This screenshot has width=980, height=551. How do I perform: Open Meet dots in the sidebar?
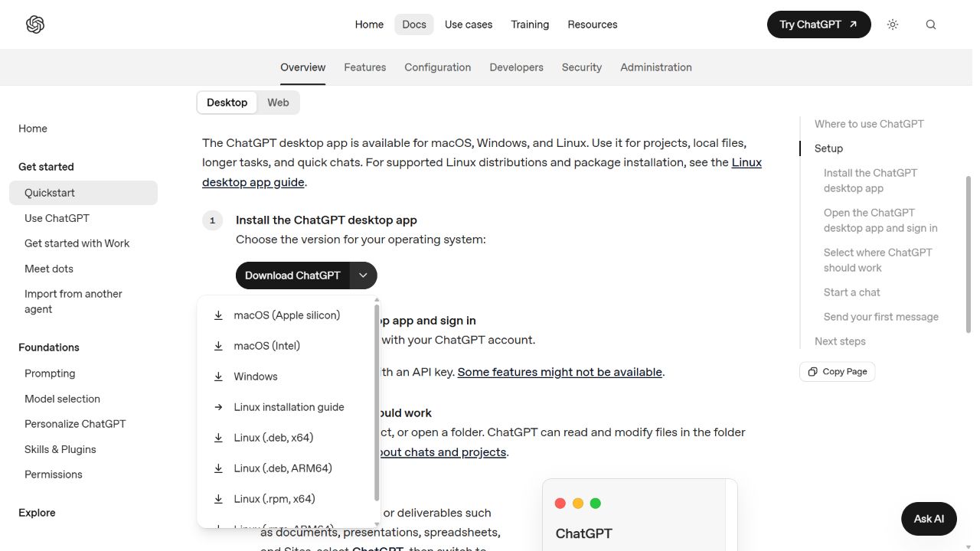(x=49, y=269)
